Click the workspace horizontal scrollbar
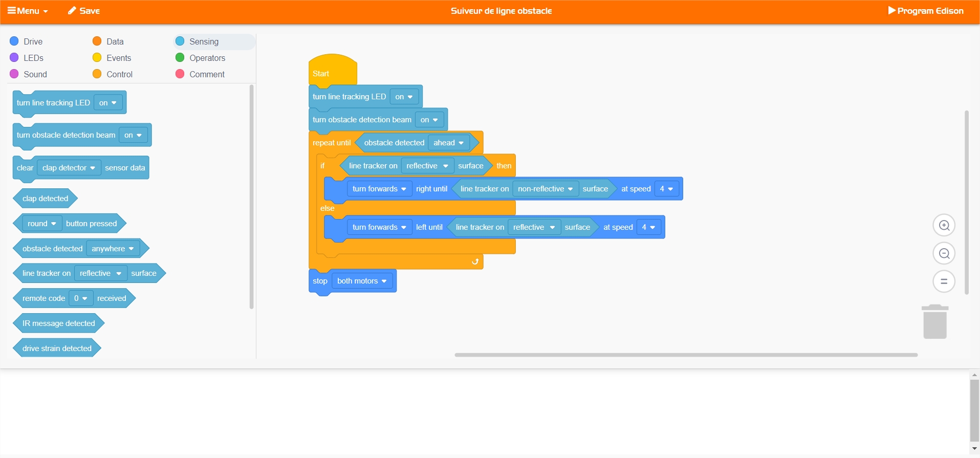 click(686, 355)
